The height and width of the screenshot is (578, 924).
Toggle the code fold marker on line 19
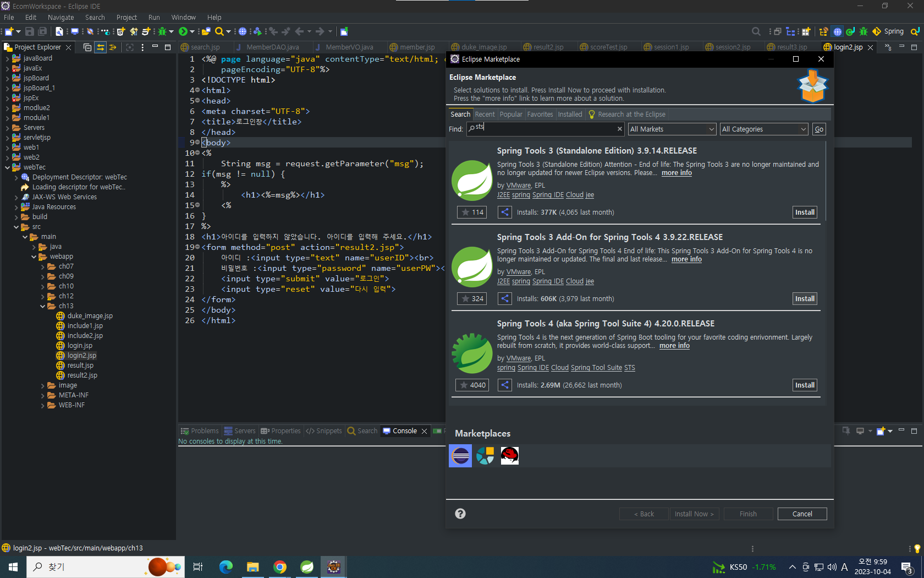(197, 247)
